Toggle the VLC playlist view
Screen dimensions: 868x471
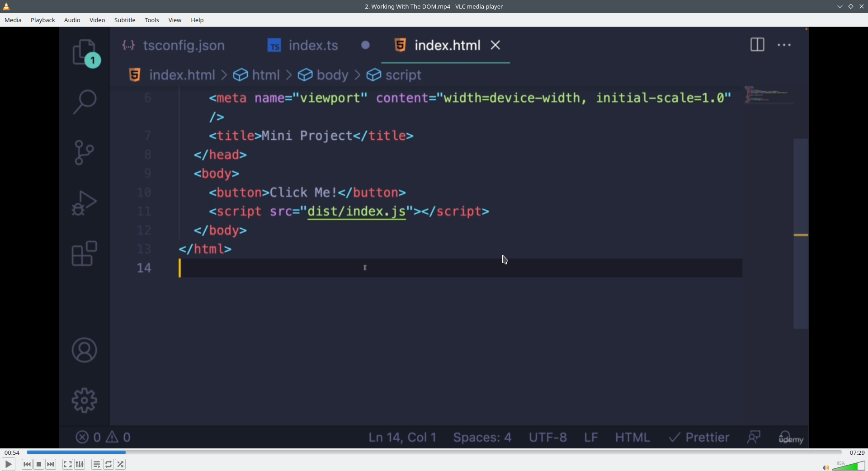point(97,464)
